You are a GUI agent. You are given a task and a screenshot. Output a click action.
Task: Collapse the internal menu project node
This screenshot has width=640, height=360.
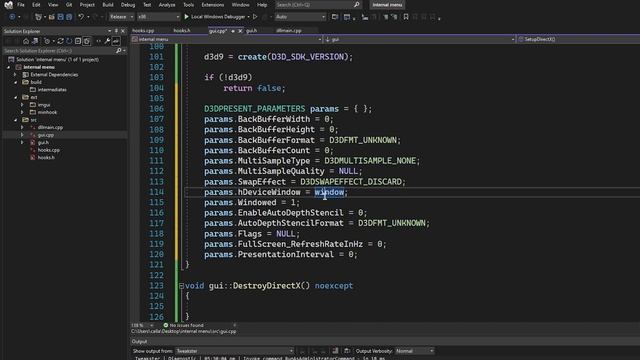[9, 67]
